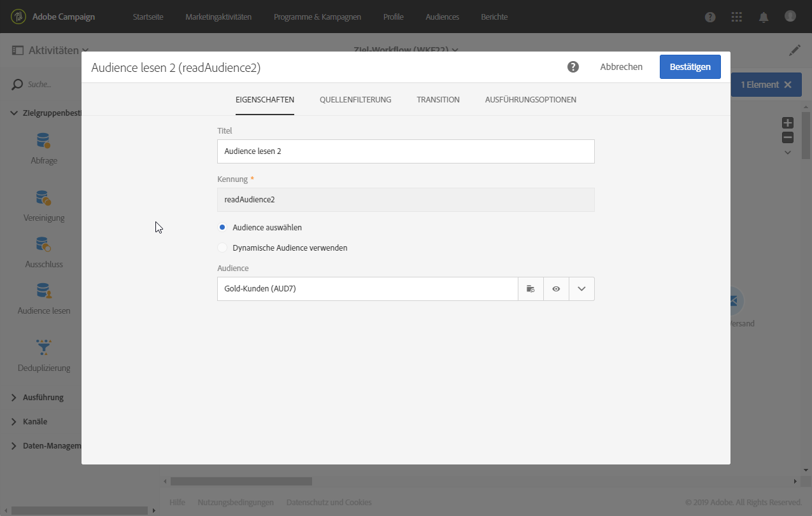Image resolution: width=812 pixels, height=516 pixels.
Task: Expand the Ausführung section
Action: [15, 398]
